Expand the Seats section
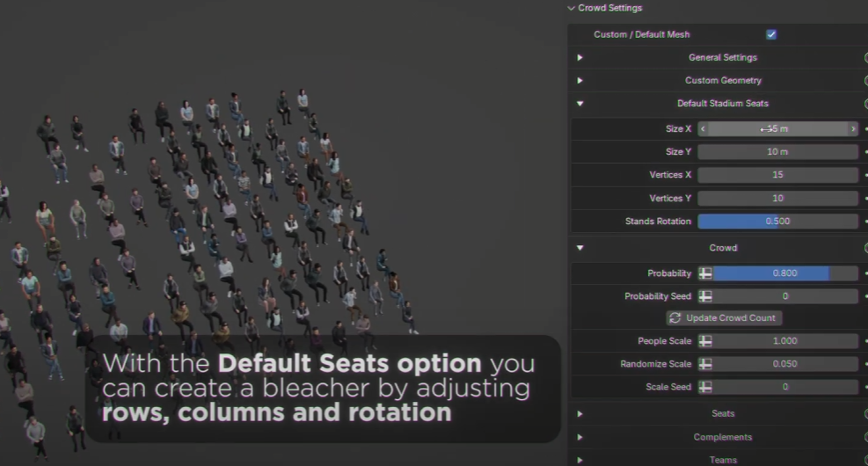This screenshot has height=466, width=868. [580, 413]
